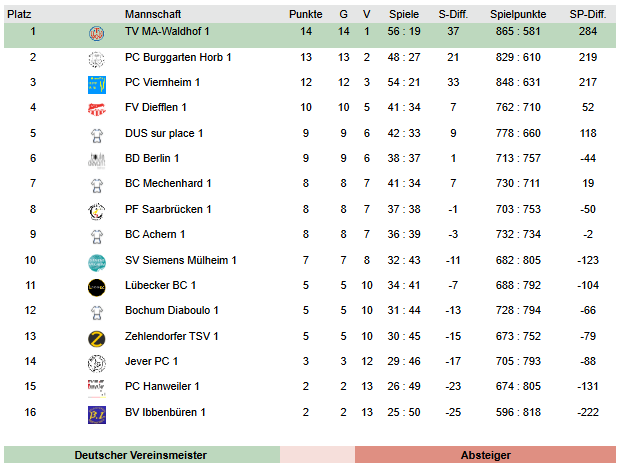The image size is (627, 474).
Task: Click the BC Achern 1 team name
Action: coord(155,235)
